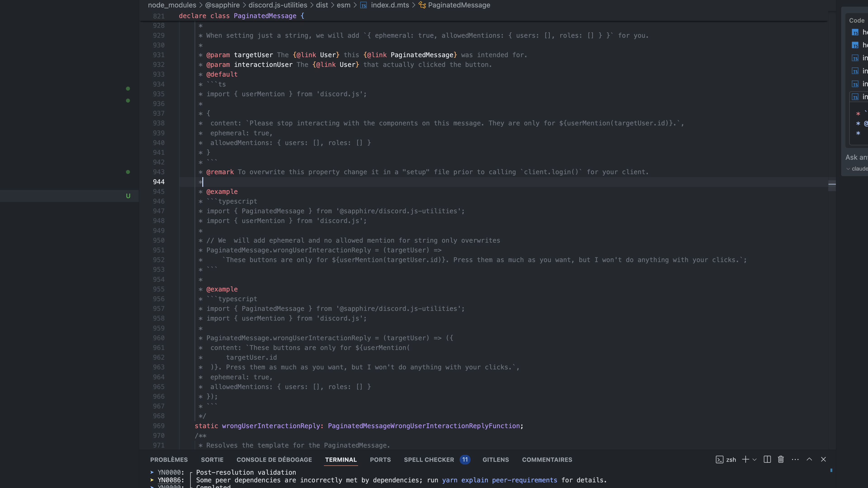Open the COMMENTAIRES tab

point(547,460)
